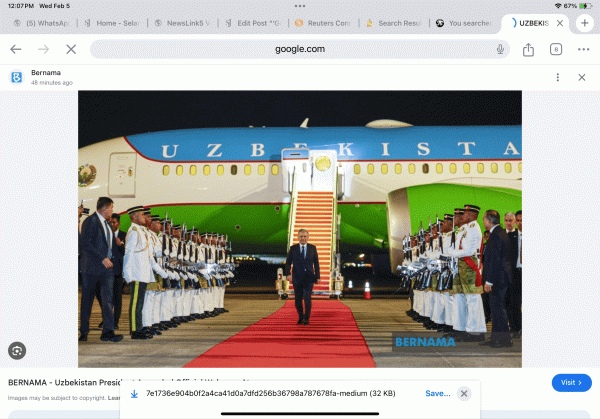Switch to the Edit Post tab
This screenshot has height=419, width=600.
[255, 22]
